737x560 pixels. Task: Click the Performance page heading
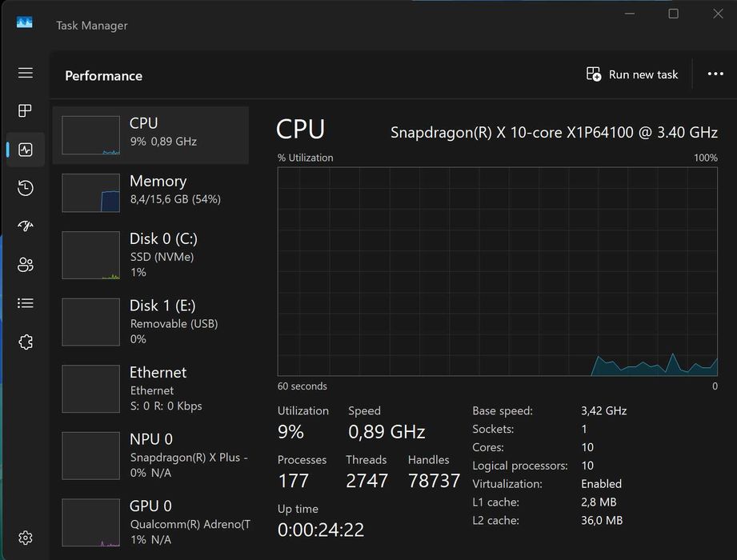[x=103, y=76]
